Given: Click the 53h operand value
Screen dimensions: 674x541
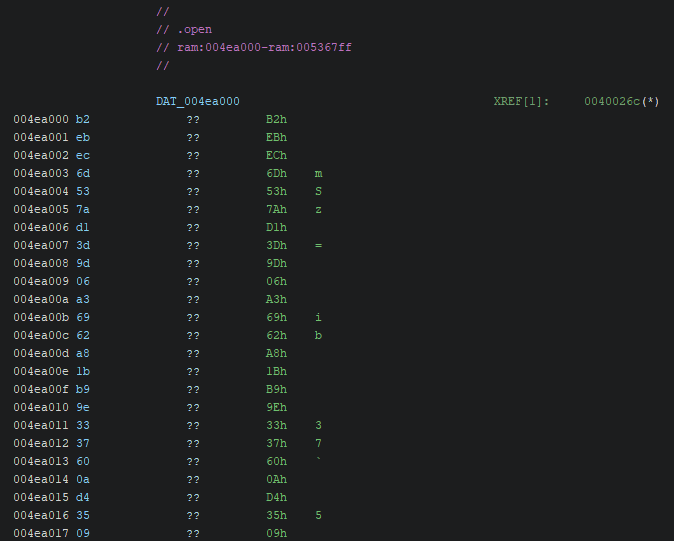Looking at the screenshot, I should [x=276, y=192].
